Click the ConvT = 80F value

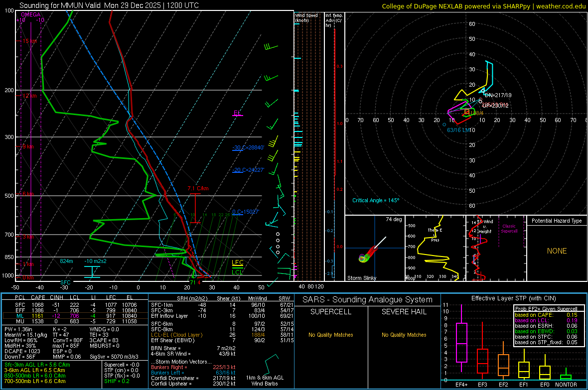(x=68, y=340)
